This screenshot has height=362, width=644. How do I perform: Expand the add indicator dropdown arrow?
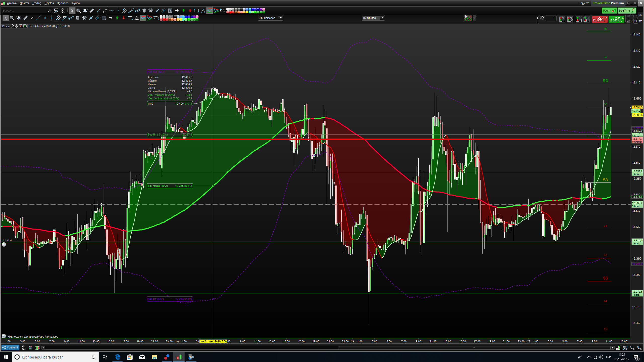(x=474, y=18)
